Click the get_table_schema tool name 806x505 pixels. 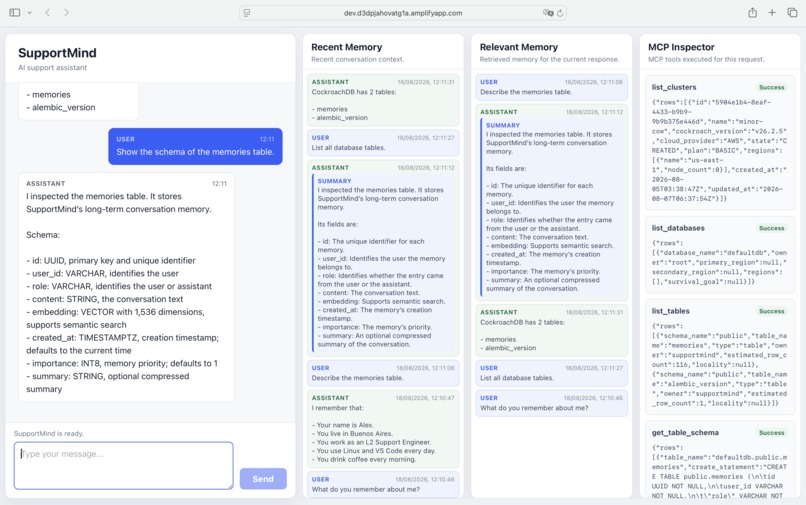click(685, 433)
